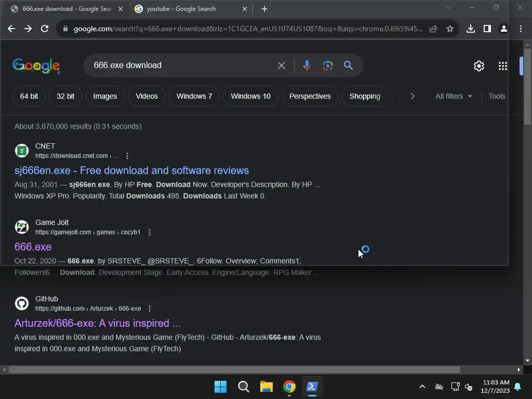The width and height of the screenshot is (532, 399).
Task: Open File Explorer from taskbar
Action: [x=267, y=387]
